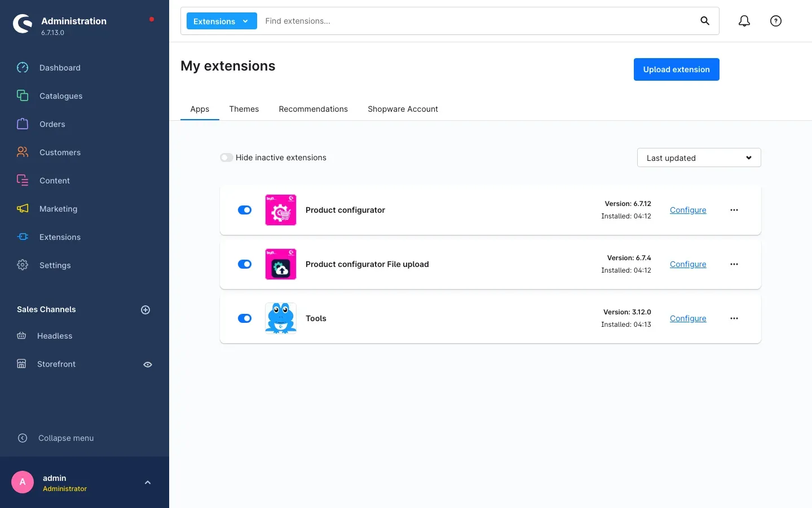This screenshot has height=508, width=812.
Task: Switch to the Apps tab
Action: (x=200, y=109)
